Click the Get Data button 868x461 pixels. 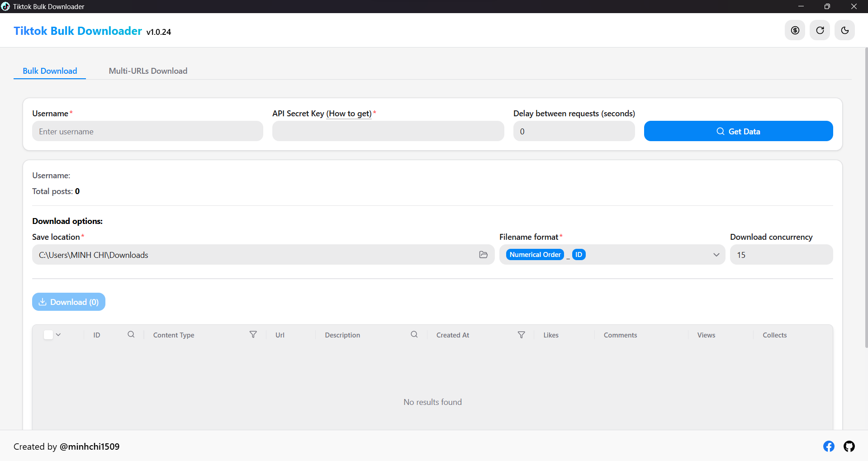point(738,131)
